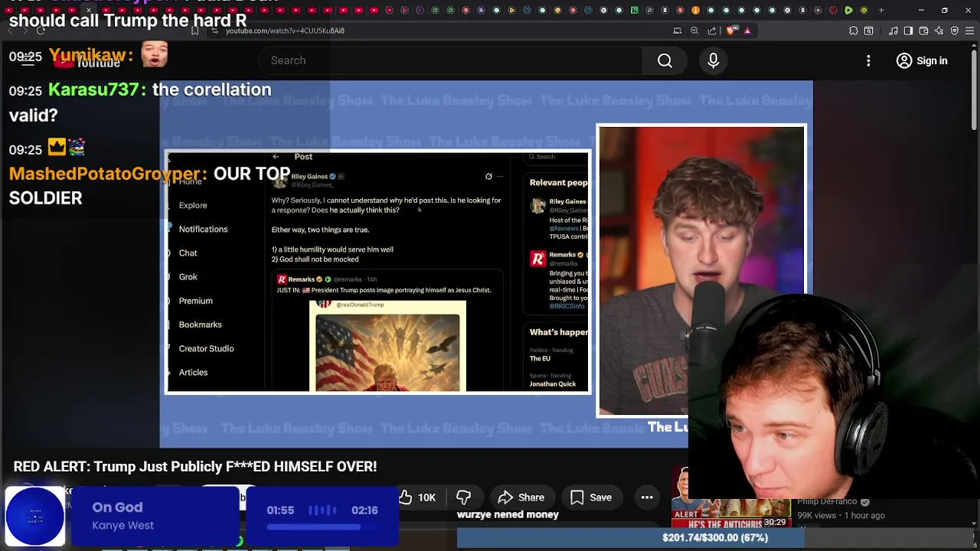Open more actions ellipsis below video
This screenshot has height=551, width=980.
pyautogui.click(x=647, y=497)
